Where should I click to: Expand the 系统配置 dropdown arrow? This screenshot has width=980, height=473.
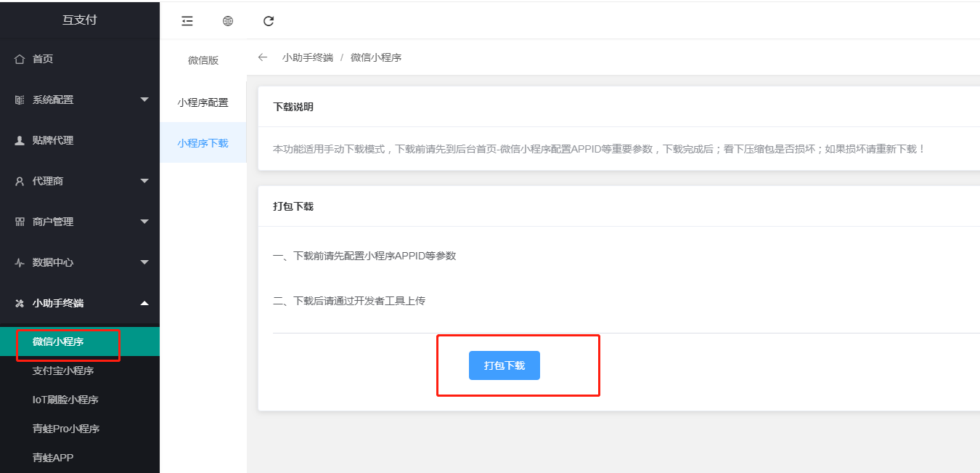coord(144,100)
